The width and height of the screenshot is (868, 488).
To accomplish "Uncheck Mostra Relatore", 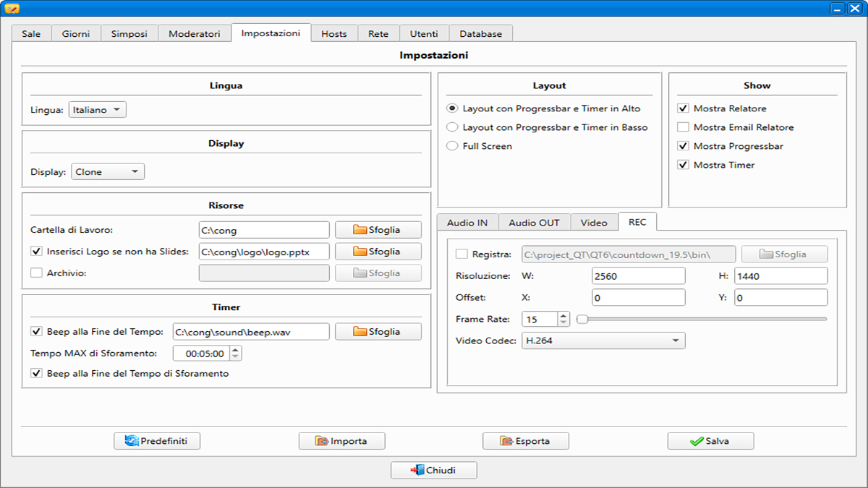I will [683, 108].
